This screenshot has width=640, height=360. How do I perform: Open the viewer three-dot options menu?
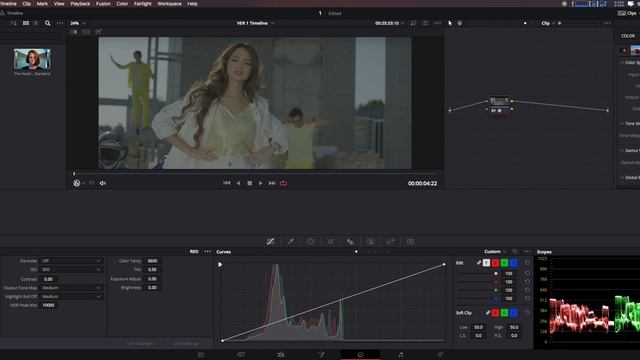click(438, 23)
